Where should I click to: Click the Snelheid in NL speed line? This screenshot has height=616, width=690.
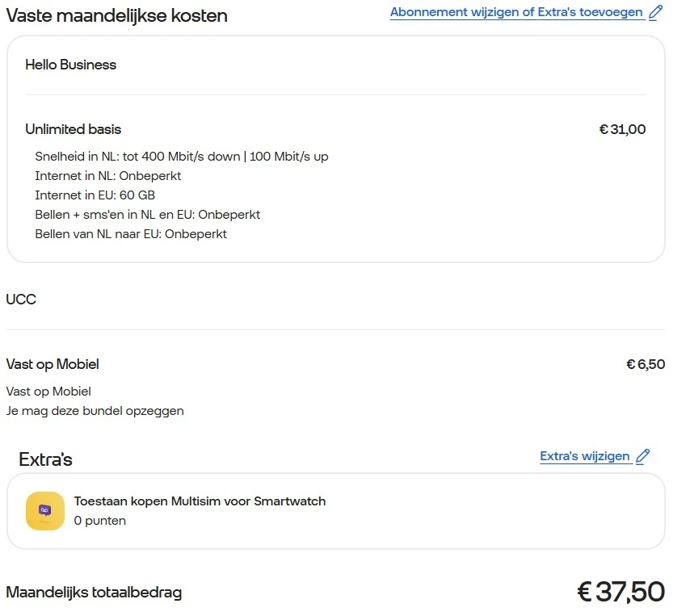tap(181, 157)
